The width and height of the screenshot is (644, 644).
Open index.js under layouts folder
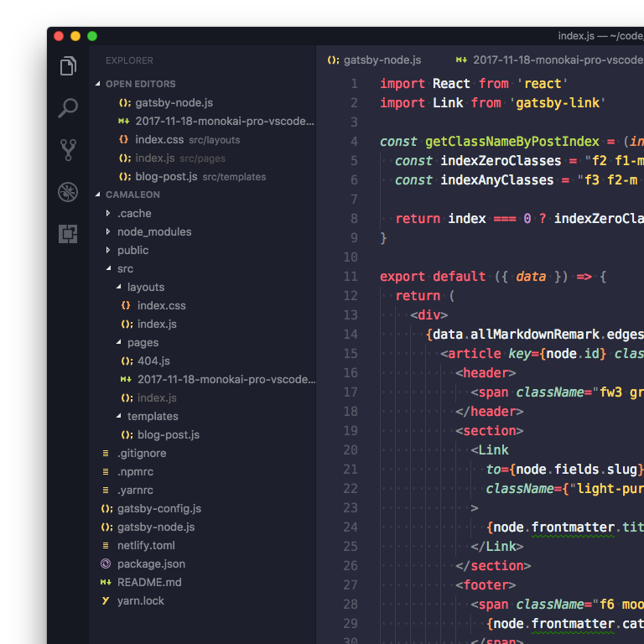tap(157, 324)
